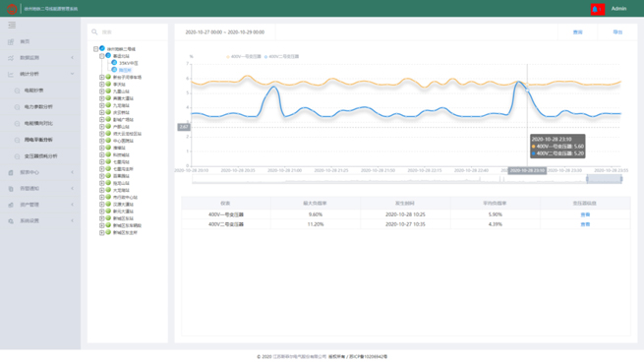Collapse the 客运北站 tree node
Screen dimensions: 644x363
(102, 56)
